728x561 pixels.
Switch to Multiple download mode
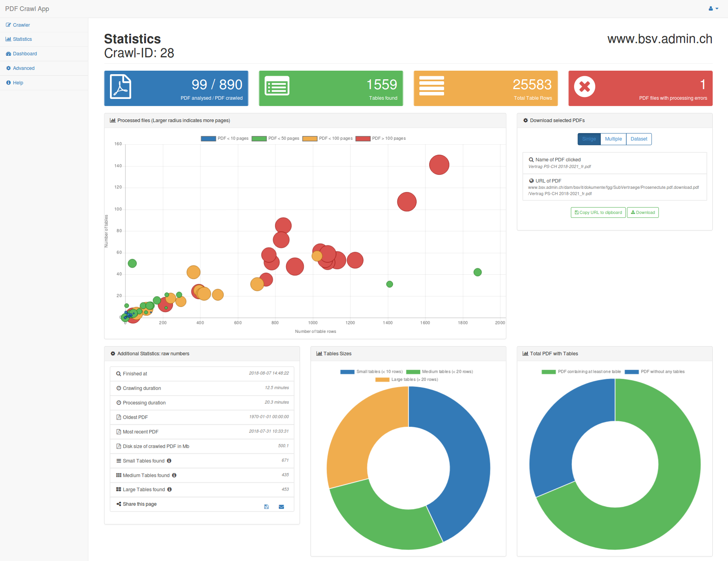click(x=613, y=139)
